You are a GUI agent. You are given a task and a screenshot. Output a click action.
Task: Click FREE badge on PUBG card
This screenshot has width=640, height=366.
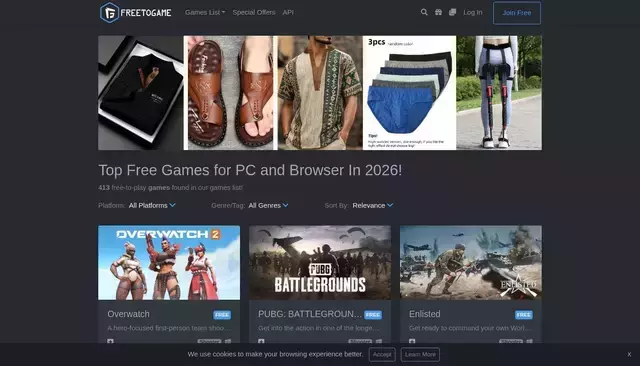click(373, 315)
